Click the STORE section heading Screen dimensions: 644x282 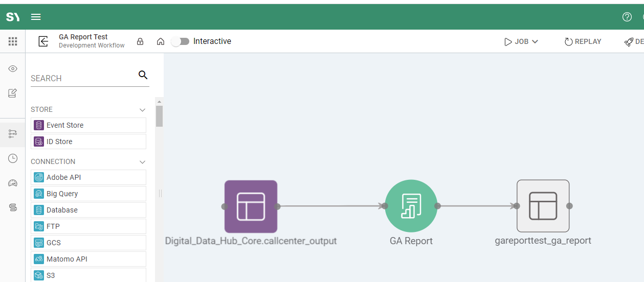click(x=41, y=110)
